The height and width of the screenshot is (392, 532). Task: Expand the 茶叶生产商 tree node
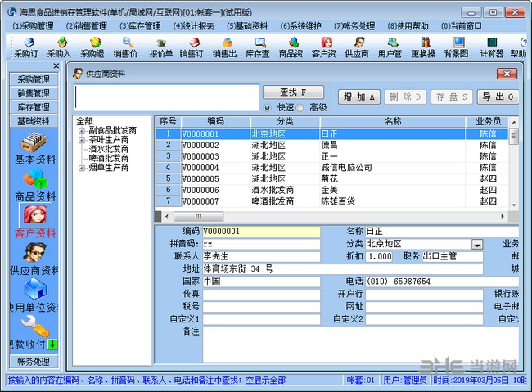pyautogui.click(x=81, y=140)
